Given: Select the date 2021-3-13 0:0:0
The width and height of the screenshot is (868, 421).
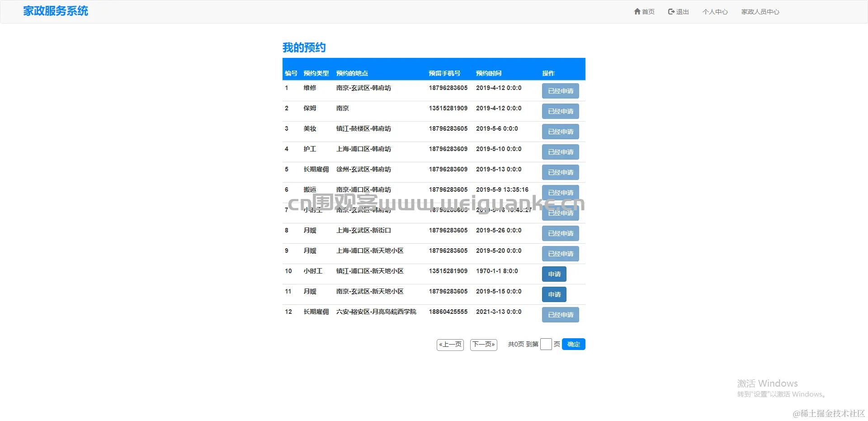Looking at the screenshot, I should coord(499,312).
